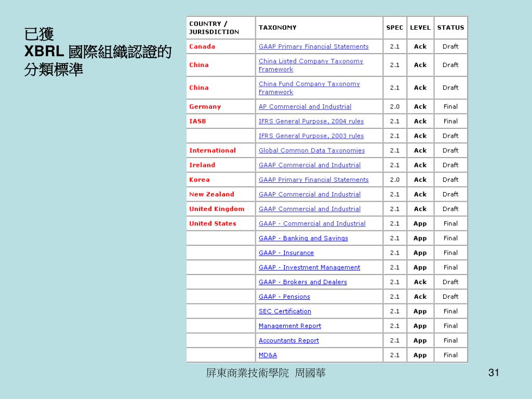Click the Final status in SEC Certification row
This screenshot has width=532, height=399.
coord(450,311)
